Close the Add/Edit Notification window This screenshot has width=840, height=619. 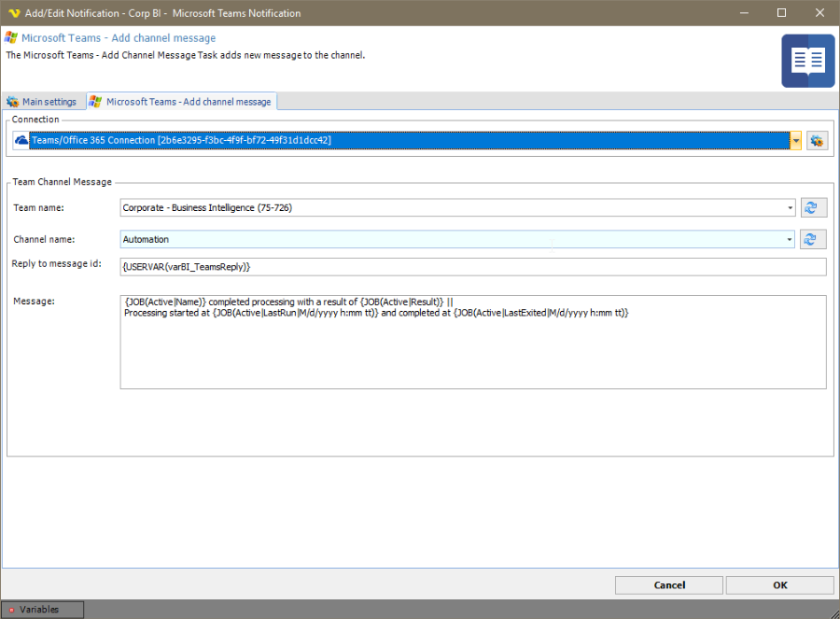822,13
